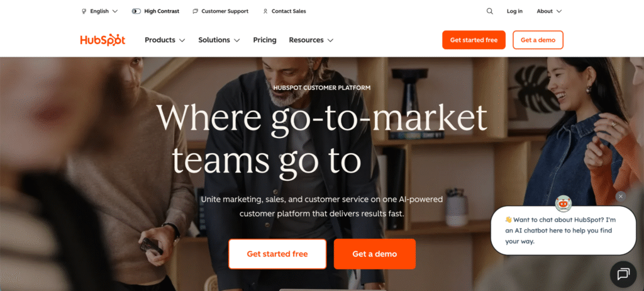
Task: Open the Solutions navigation menu
Action: [x=219, y=40]
